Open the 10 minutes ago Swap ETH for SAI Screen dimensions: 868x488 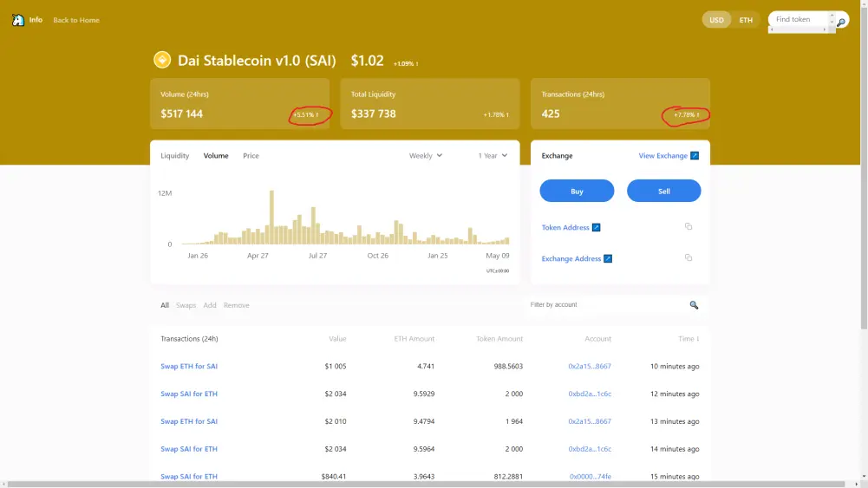[x=189, y=367]
